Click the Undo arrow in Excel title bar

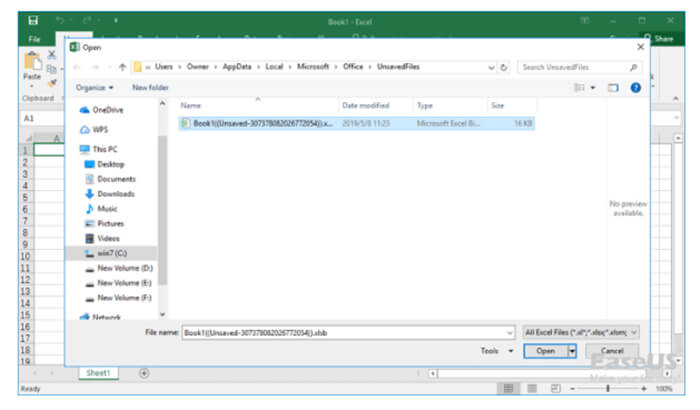point(60,20)
